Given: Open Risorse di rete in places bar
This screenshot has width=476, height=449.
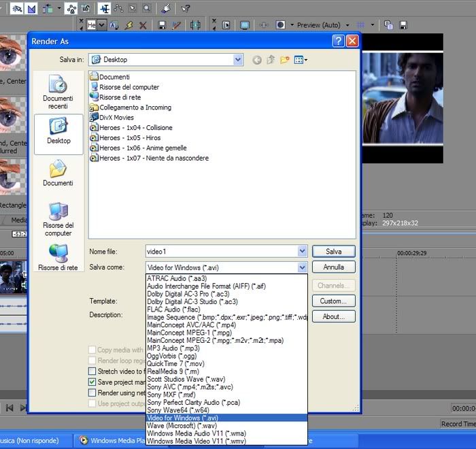Looking at the screenshot, I should (58, 257).
